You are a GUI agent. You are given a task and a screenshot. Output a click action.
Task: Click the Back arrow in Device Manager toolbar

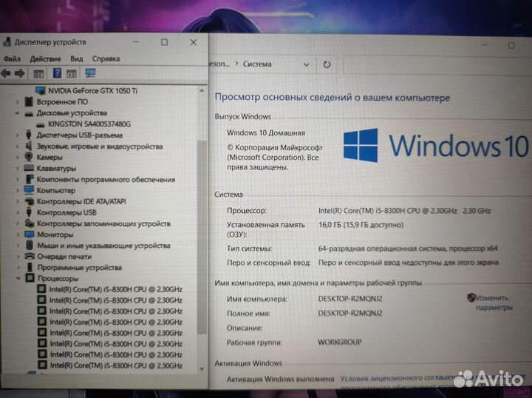6,73
